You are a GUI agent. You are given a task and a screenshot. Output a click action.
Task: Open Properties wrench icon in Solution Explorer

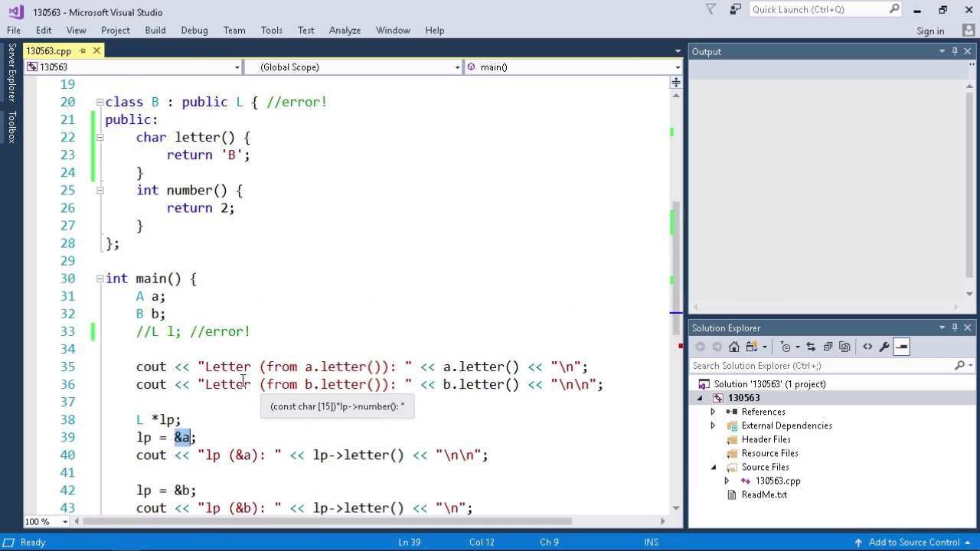coord(884,347)
